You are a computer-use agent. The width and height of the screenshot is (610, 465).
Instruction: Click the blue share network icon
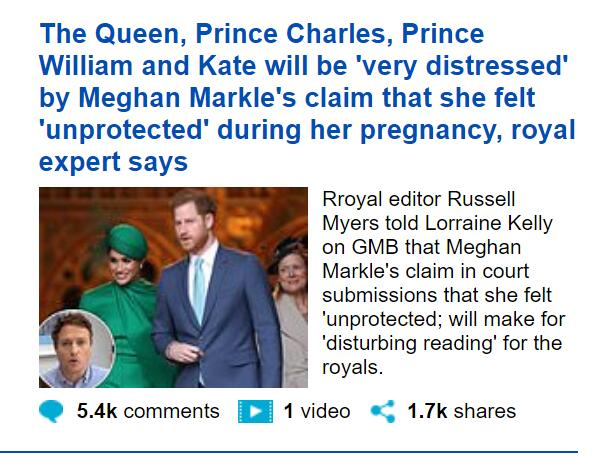383,411
